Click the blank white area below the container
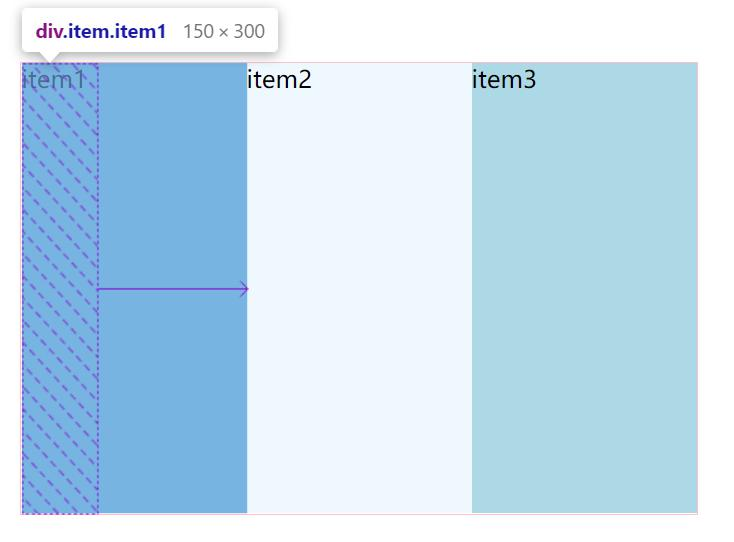 (360, 529)
